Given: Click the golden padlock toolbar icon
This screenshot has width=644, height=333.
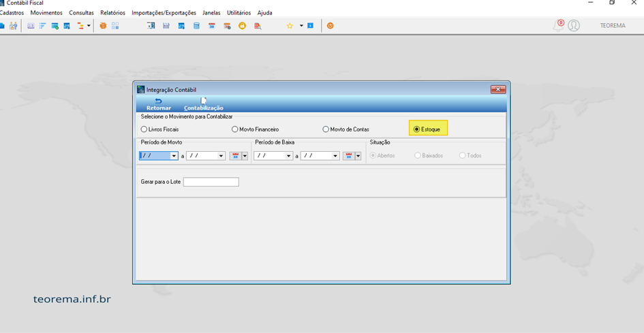Looking at the screenshot, I should 243,25.
